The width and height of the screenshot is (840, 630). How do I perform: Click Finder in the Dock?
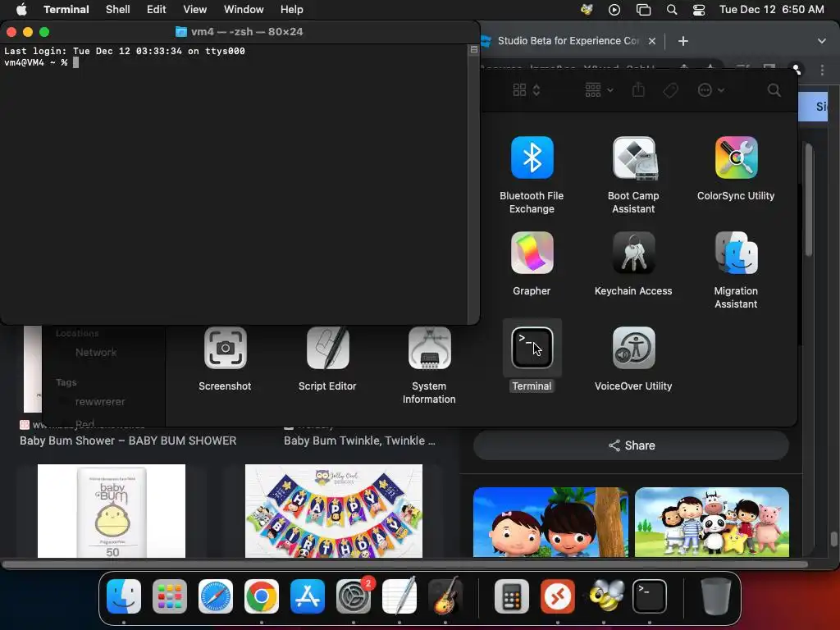(124, 596)
